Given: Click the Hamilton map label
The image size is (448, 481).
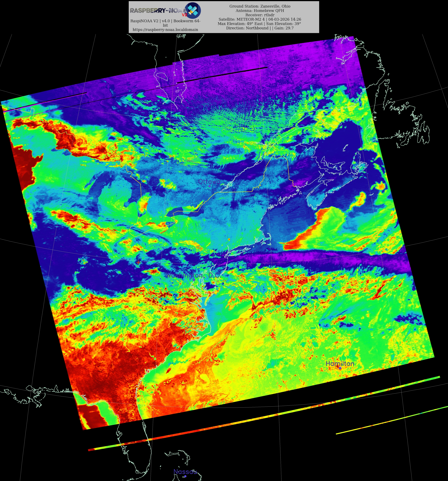Looking at the screenshot, I should [340, 363].
